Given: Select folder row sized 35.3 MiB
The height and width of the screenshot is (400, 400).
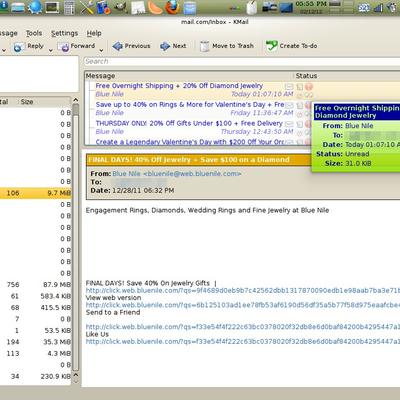Looking at the screenshot, I should (35, 342).
